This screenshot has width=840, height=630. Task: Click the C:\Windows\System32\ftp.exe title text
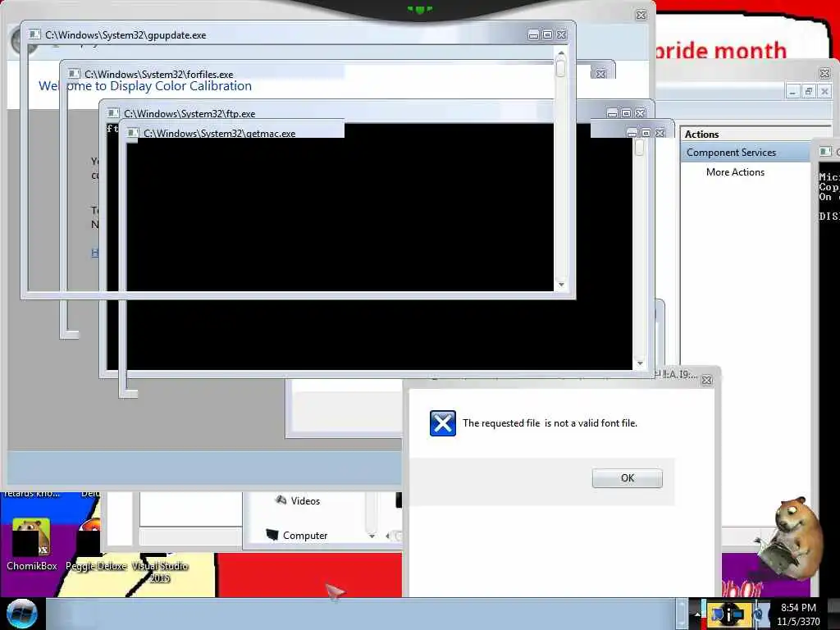click(x=189, y=113)
